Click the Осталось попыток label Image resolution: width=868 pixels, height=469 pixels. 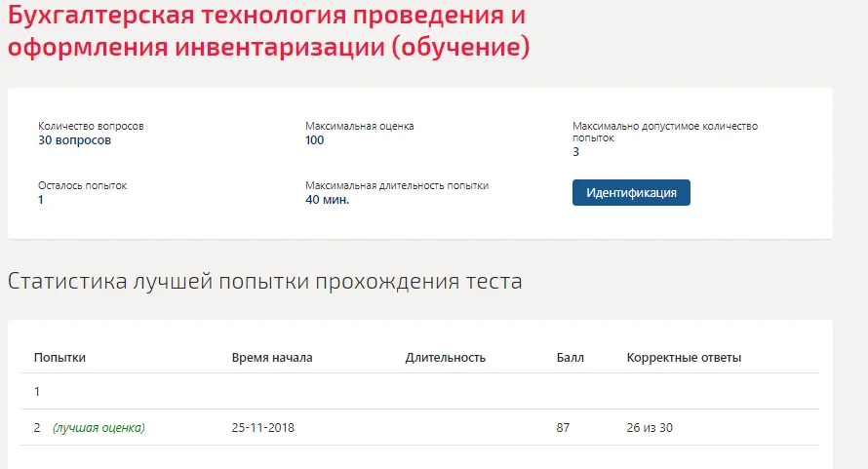pos(83,185)
